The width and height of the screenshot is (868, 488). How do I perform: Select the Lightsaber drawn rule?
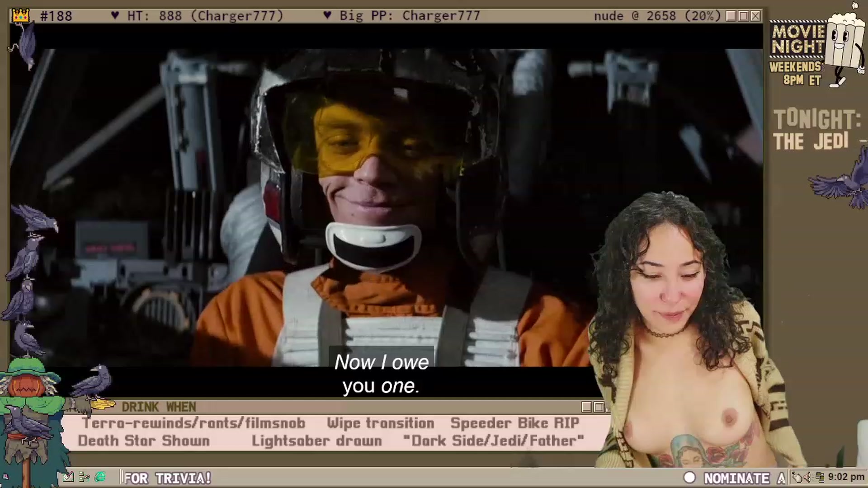[317, 441]
